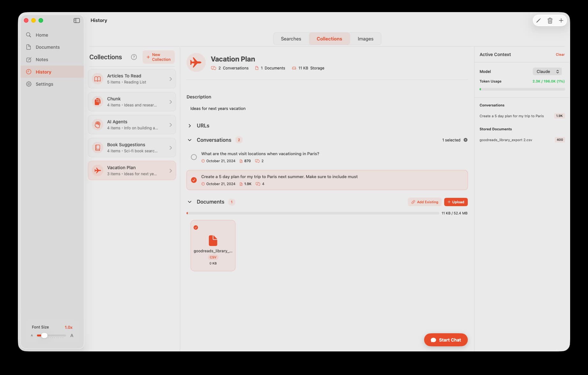Image resolution: width=588 pixels, height=375 pixels.
Task: Open the Vacation Plan airplane icon
Action: coord(196,62)
